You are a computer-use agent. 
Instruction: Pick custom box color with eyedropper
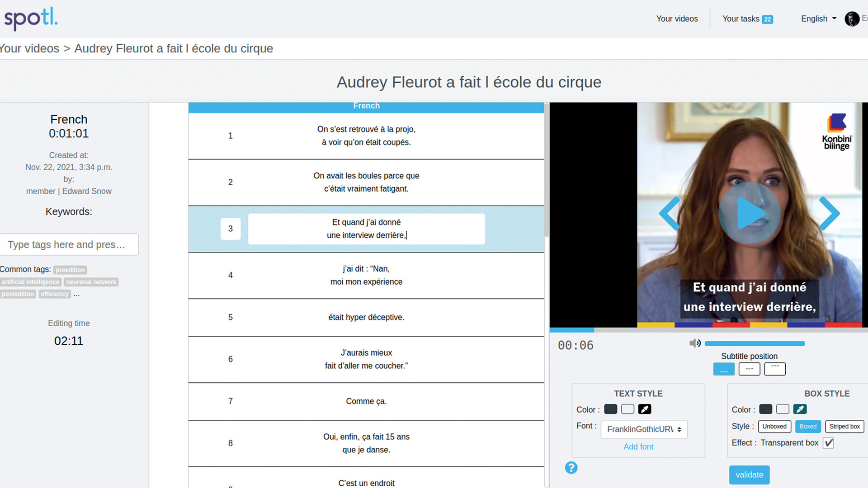click(x=800, y=409)
